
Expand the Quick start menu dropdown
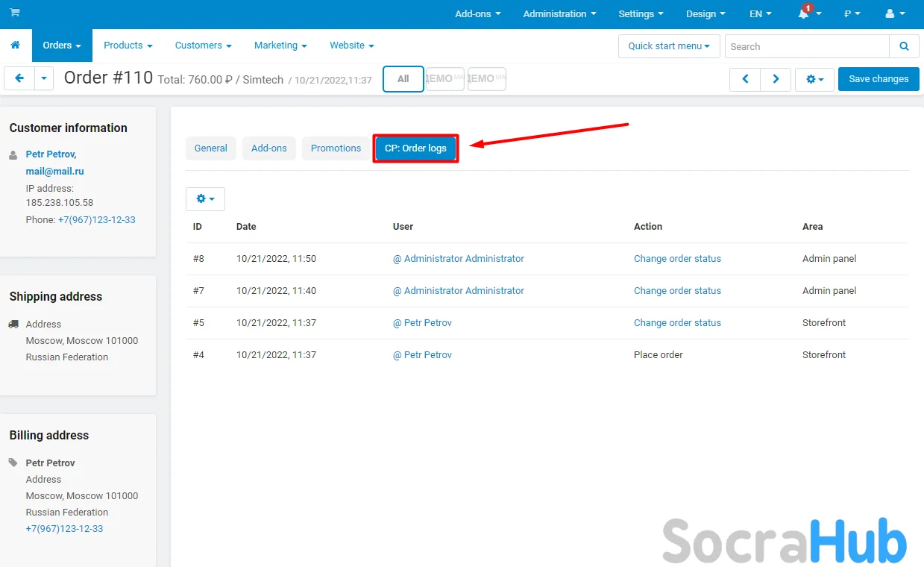[x=668, y=46]
